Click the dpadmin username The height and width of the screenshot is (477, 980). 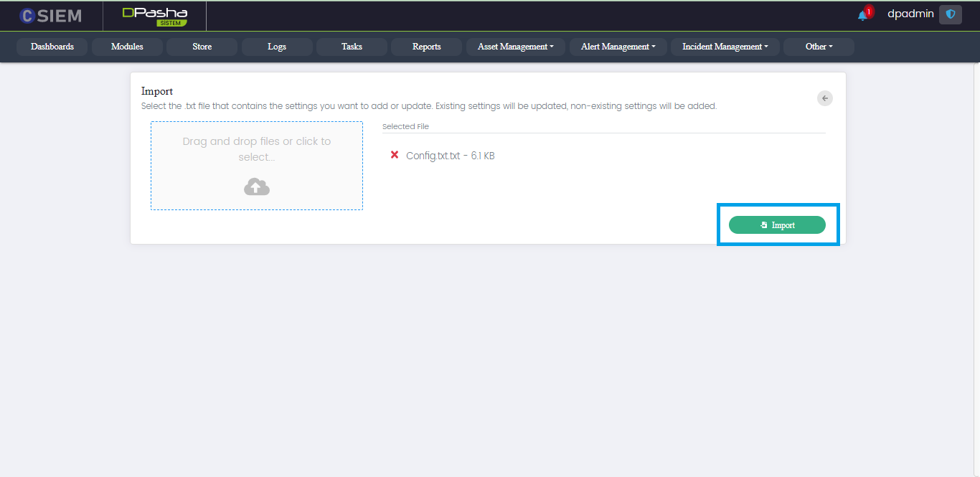(x=910, y=14)
